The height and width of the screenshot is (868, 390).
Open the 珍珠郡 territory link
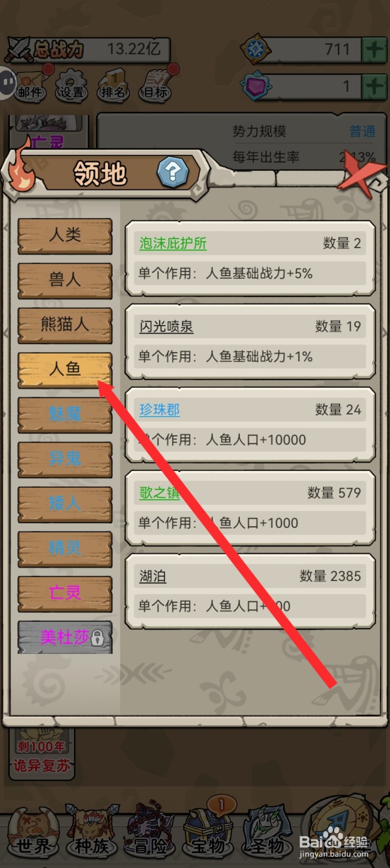[159, 410]
